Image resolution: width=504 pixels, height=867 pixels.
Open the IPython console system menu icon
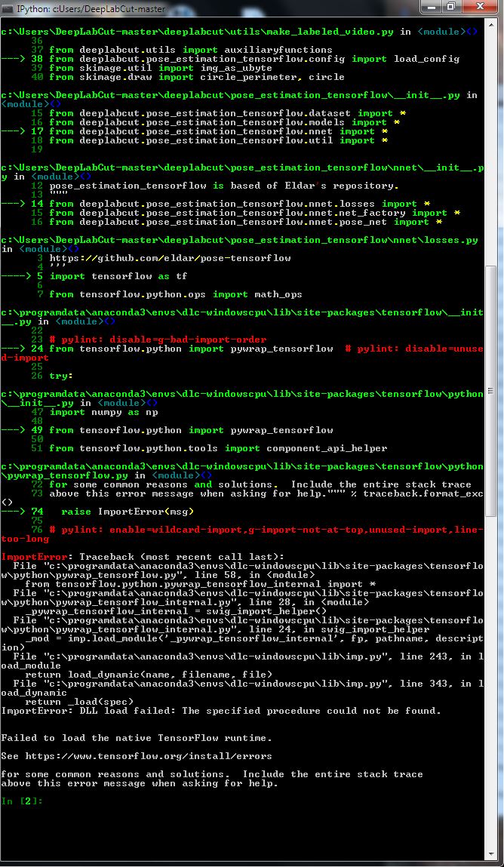pos(8,8)
